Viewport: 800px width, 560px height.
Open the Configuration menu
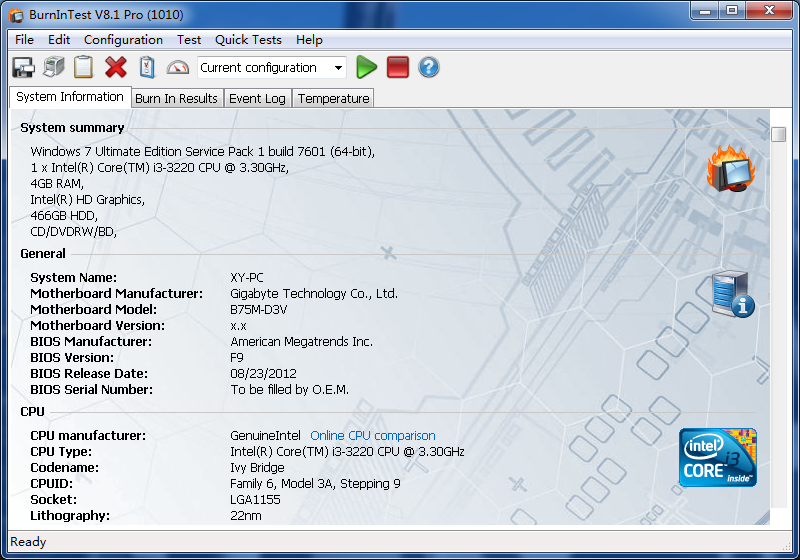[x=123, y=40]
